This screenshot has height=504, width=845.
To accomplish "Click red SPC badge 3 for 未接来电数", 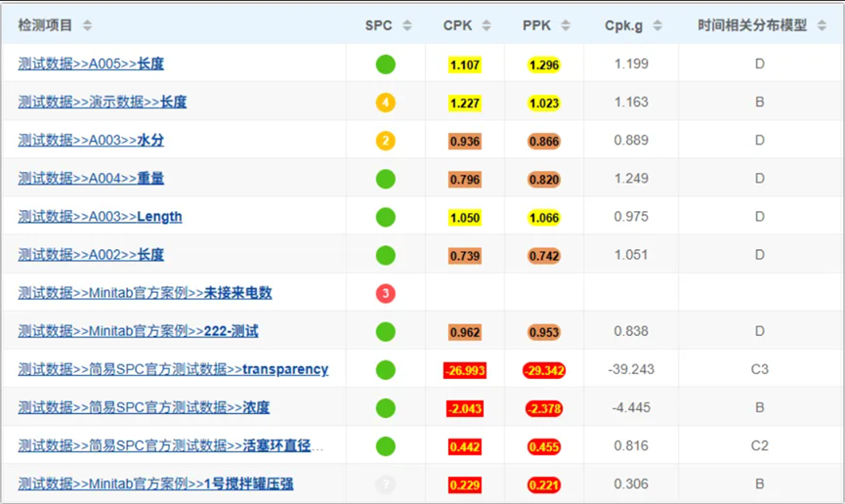I will point(385,293).
